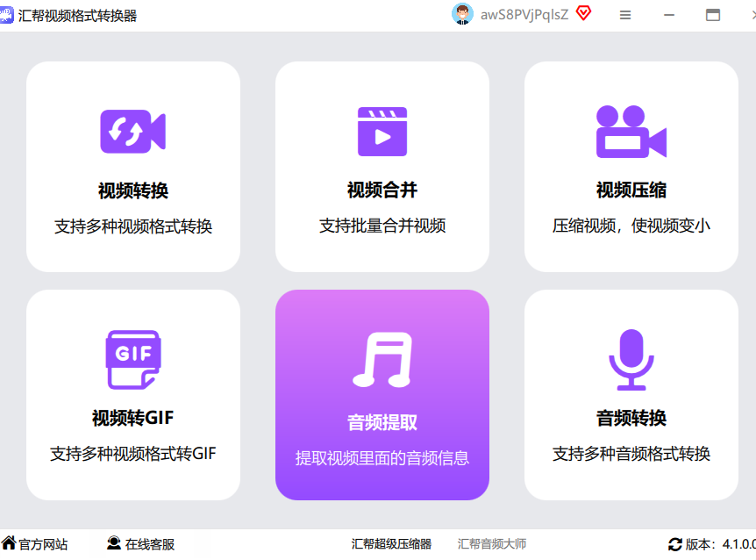Open the hamburger menu in title bar

pos(625,16)
